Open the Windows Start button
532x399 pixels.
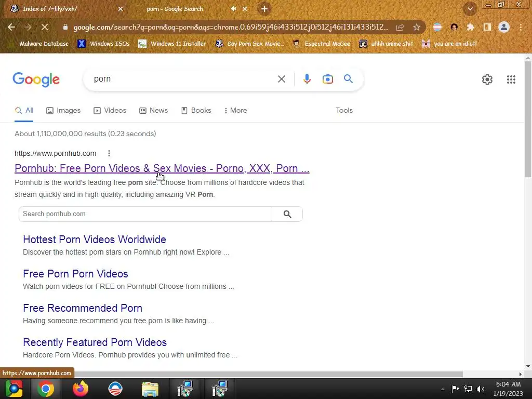coord(14,389)
